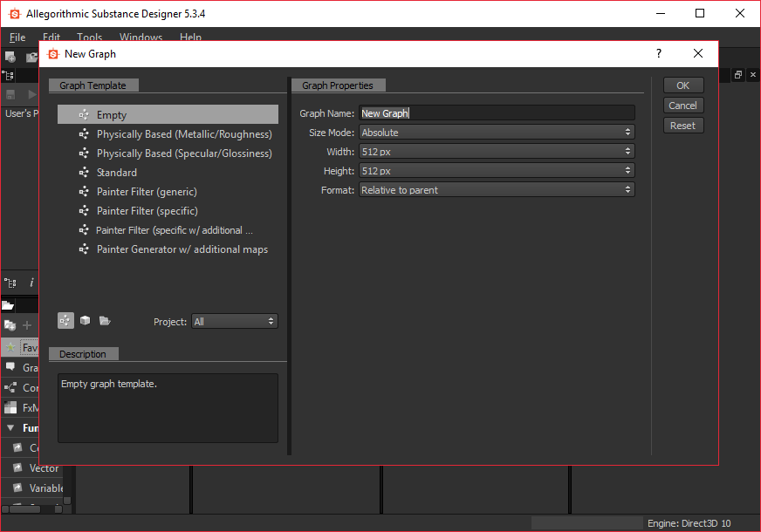Open the Format dropdown
The width and height of the screenshot is (761, 532).
[497, 189]
